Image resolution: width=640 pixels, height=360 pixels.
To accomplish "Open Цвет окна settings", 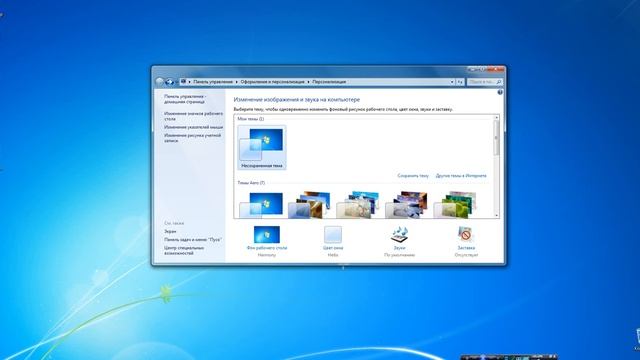I will pyautogui.click(x=333, y=241).
